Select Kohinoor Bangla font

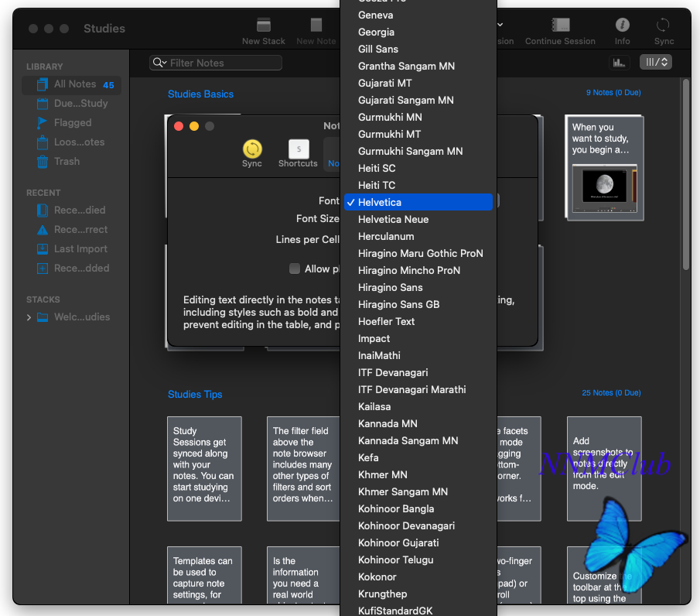[x=418, y=508]
